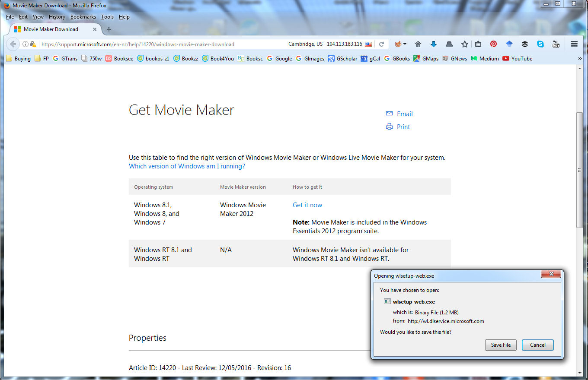This screenshot has height=380, width=588.
Task: Open the Tools menu
Action: pos(107,17)
